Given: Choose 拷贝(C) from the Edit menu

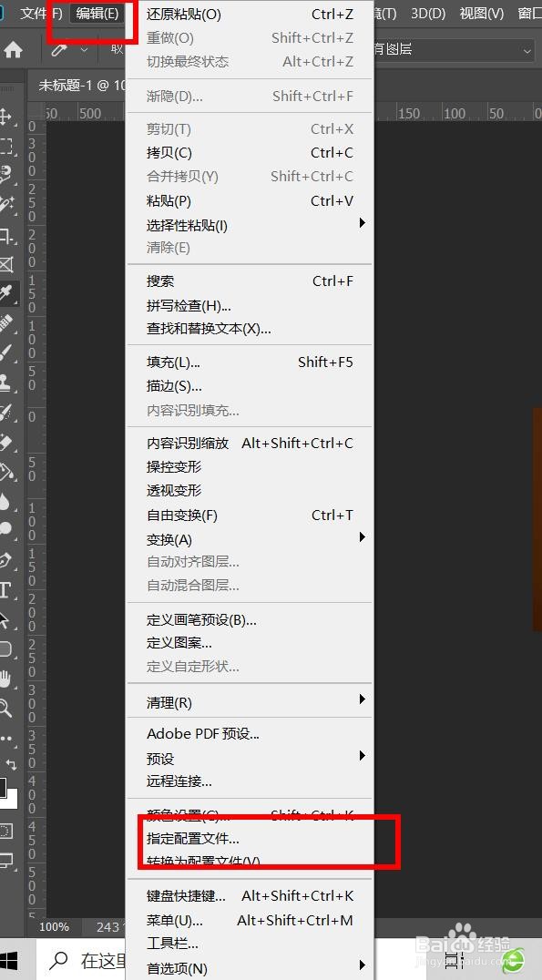Looking at the screenshot, I should (x=251, y=152).
